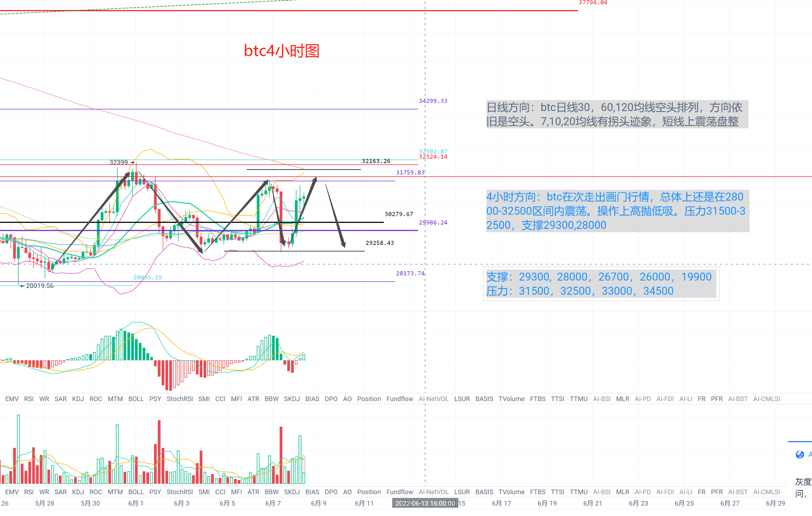812x516 pixels.
Task: Select KDJ indicator below the MACD pane
Action: pos(78,399)
